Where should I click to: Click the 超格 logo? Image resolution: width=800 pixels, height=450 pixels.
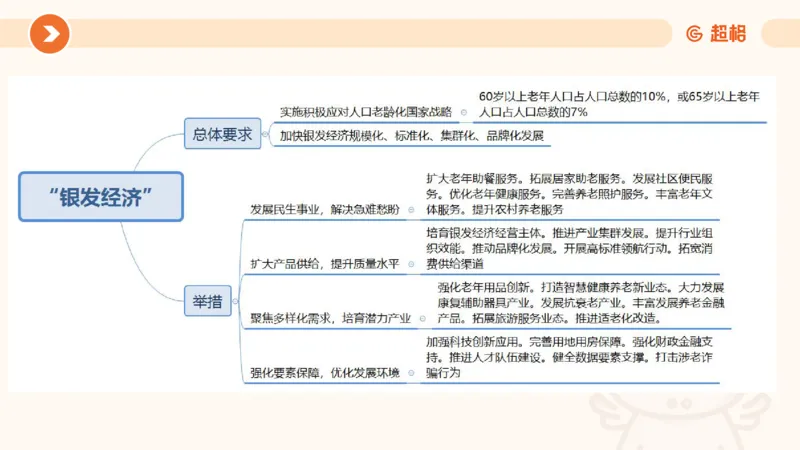[x=716, y=34]
